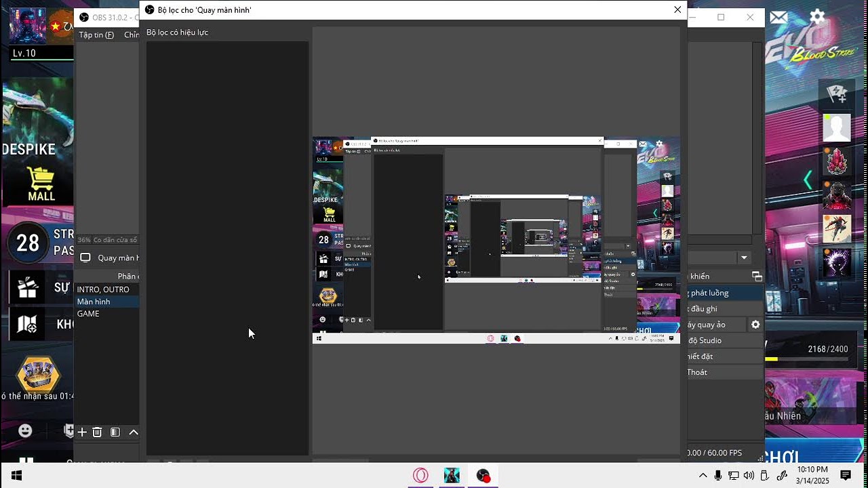Select the INTRO, OUTRO scene
The height and width of the screenshot is (488, 868).
106,289
